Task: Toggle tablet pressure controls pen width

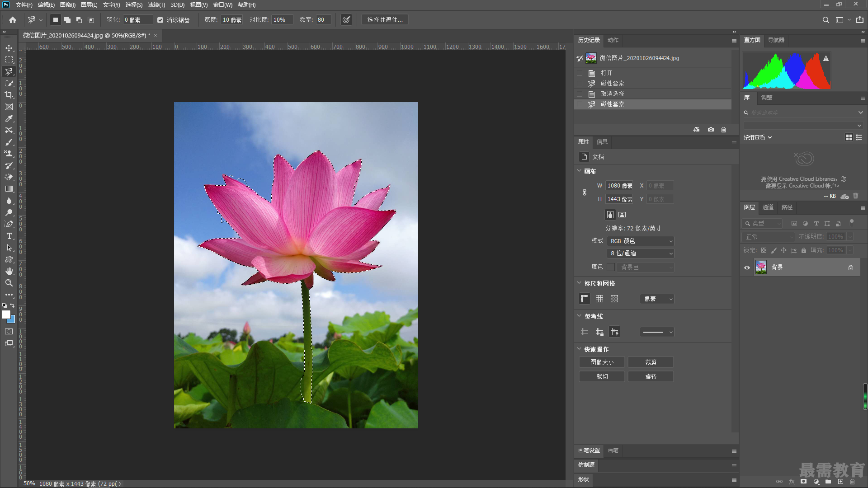Action: tap(346, 20)
